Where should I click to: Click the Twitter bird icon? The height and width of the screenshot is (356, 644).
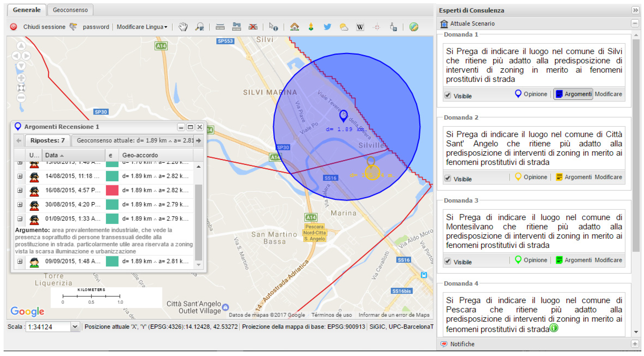[x=327, y=27]
